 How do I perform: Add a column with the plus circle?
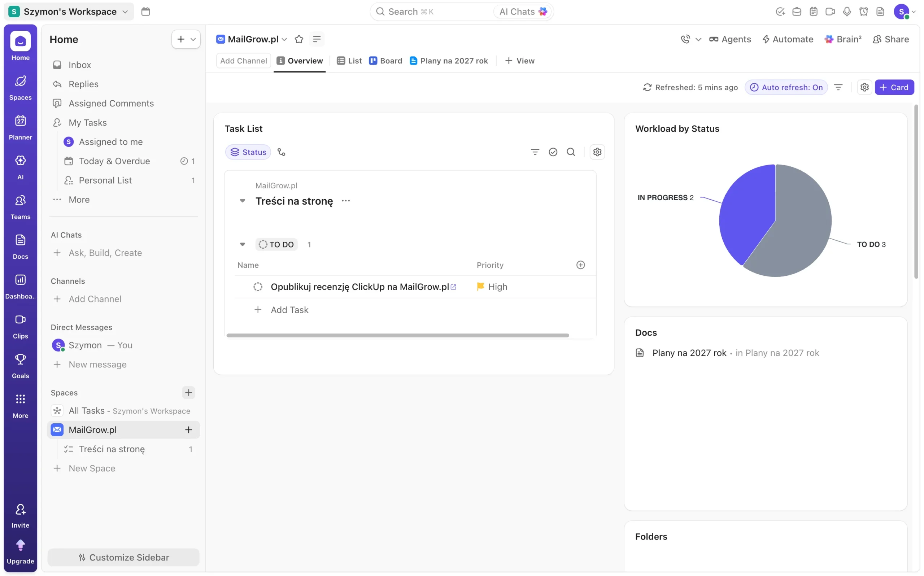pyautogui.click(x=580, y=265)
